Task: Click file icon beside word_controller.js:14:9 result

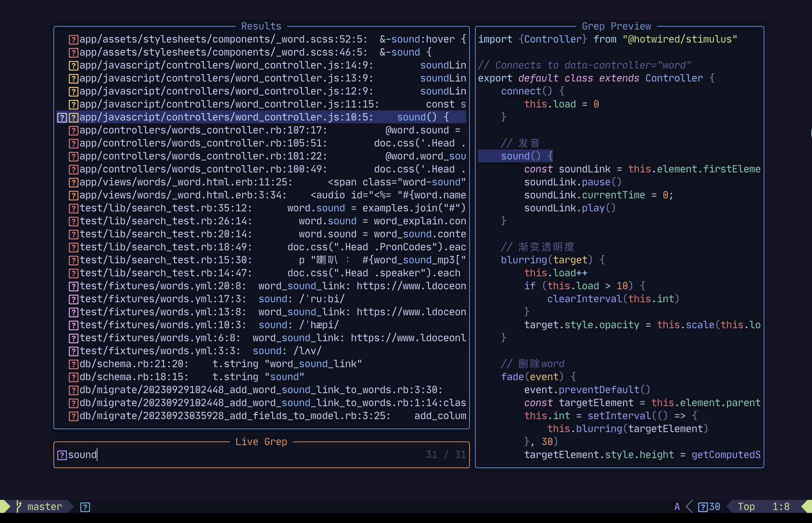Action: pos(74,66)
